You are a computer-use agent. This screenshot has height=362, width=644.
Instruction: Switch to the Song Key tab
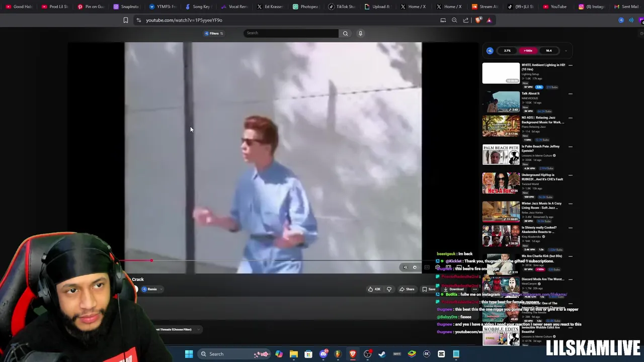coord(198,7)
